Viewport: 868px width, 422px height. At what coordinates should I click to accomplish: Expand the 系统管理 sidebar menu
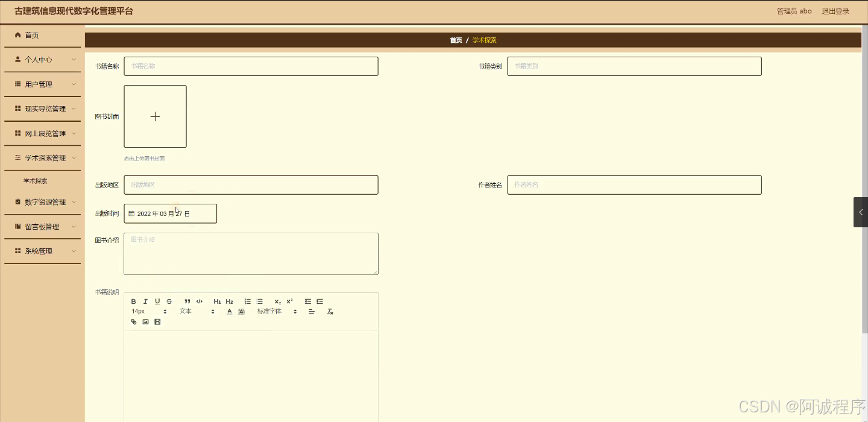click(42, 251)
